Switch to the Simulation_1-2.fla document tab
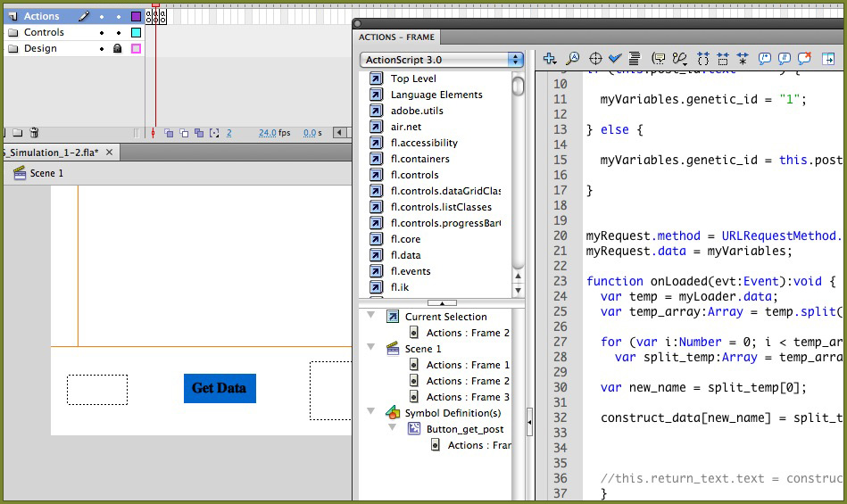The image size is (847, 504). click(x=51, y=153)
